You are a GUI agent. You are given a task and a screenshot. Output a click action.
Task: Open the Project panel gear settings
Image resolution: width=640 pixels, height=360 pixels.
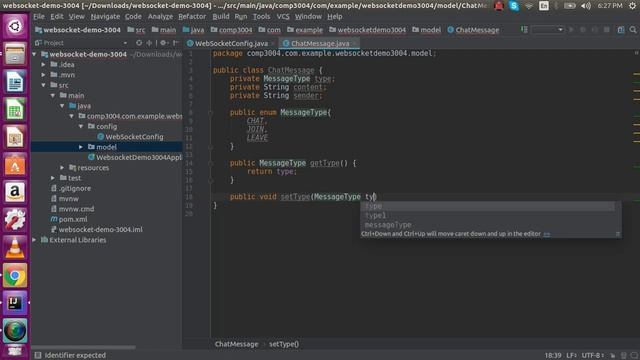pyautogui.click(x=164, y=43)
